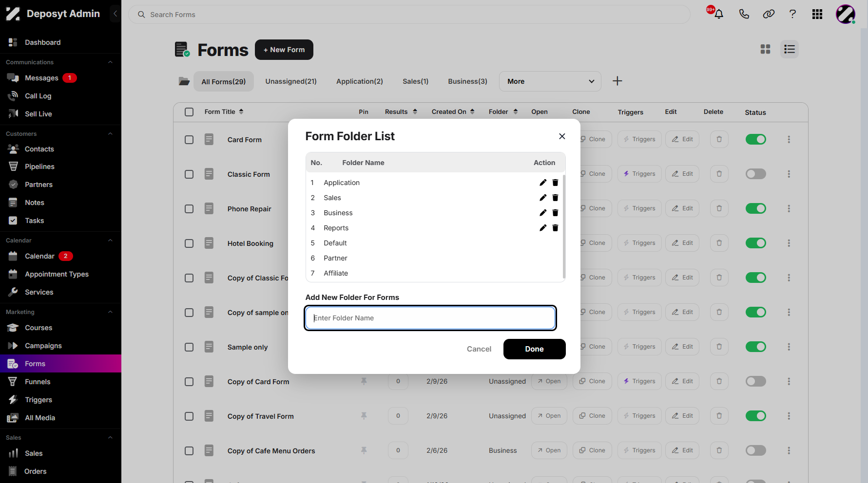Pin the Copy of Card Form

pos(364,381)
